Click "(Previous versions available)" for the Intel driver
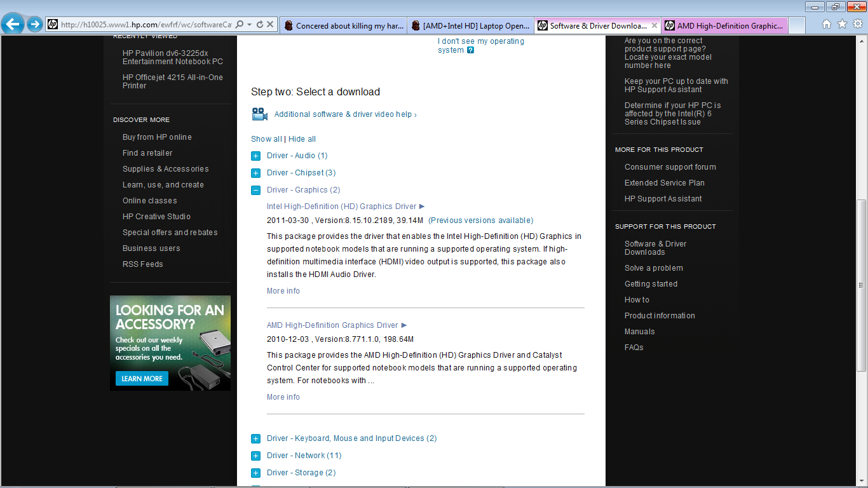 481,220
